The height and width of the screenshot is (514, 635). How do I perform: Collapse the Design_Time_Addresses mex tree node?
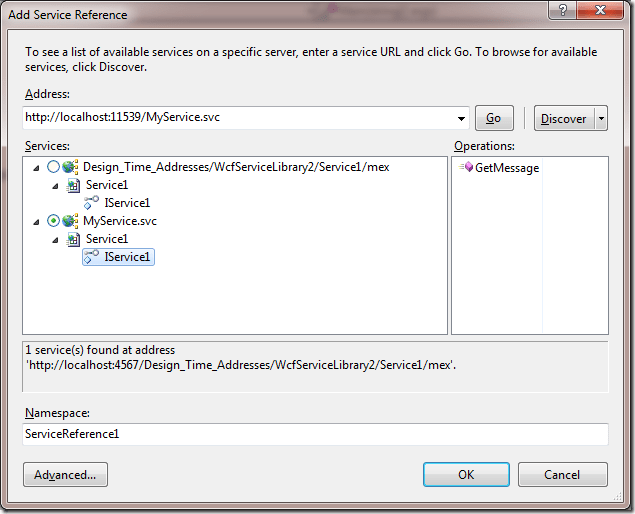(37, 167)
